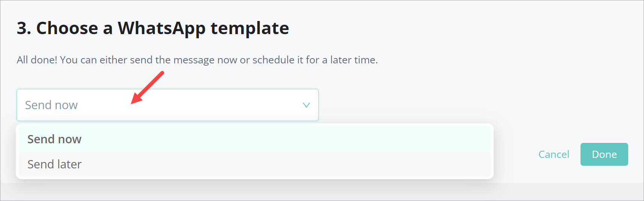
Task: Click the Send now placeholder text
Action: click(51, 105)
